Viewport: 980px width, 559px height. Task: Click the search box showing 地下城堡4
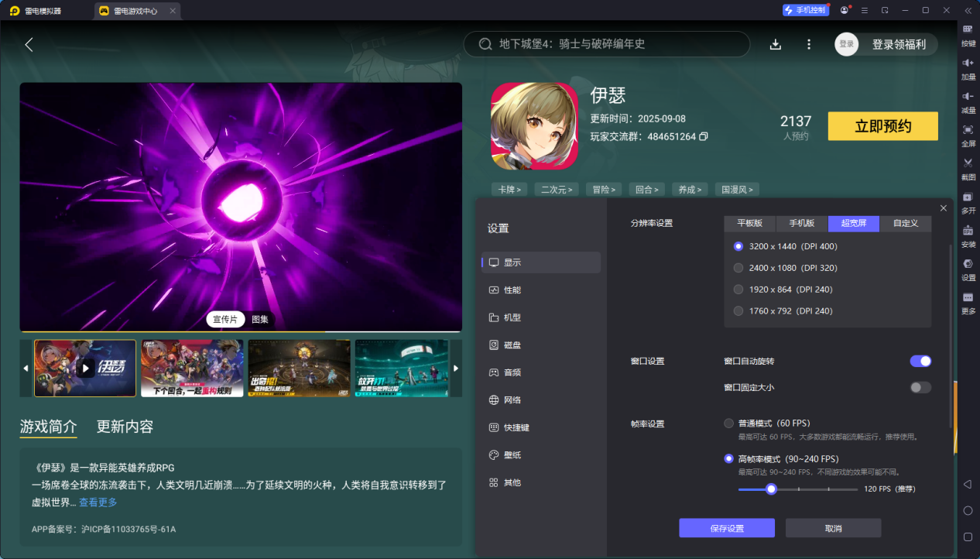click(607, 44)
